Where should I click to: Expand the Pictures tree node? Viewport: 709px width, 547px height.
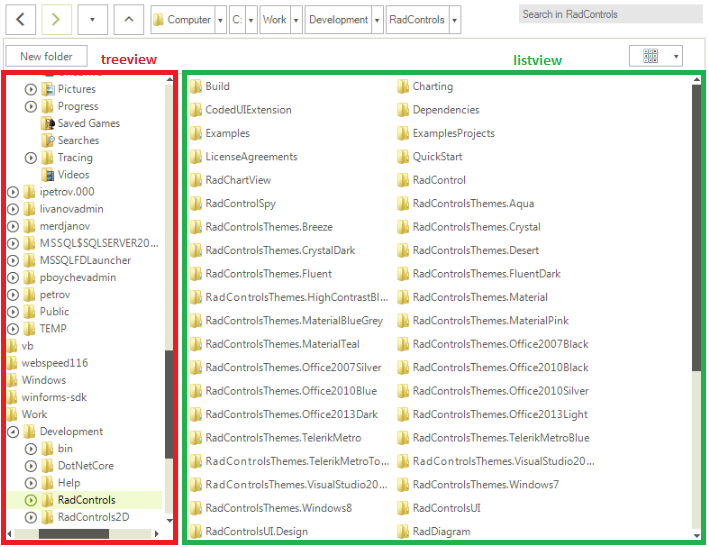31,89
